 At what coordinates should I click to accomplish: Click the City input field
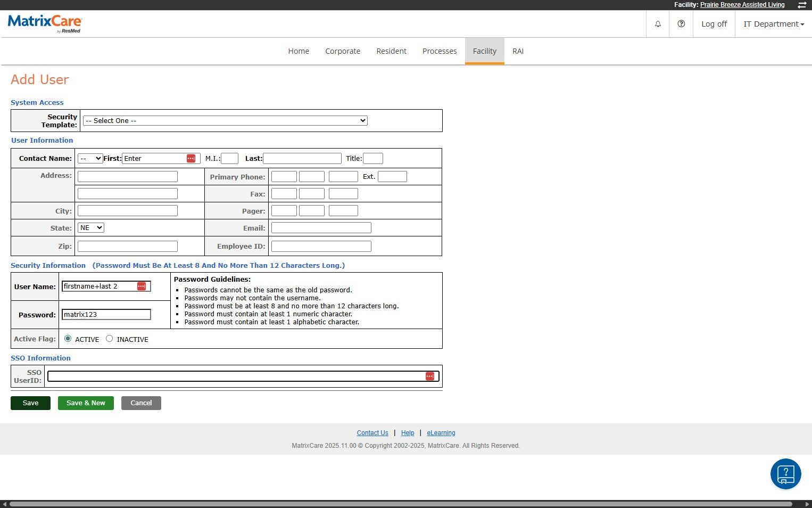pyautogui.click(x=128, y=211)
